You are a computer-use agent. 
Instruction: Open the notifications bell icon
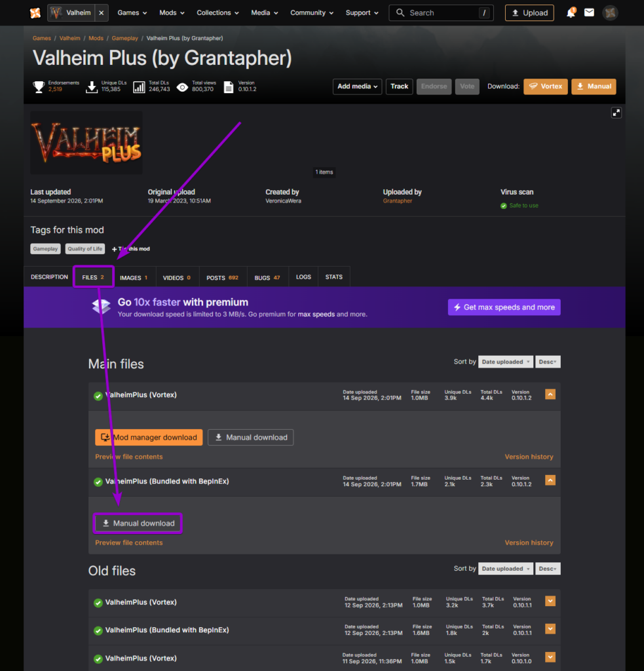(571, 13)
